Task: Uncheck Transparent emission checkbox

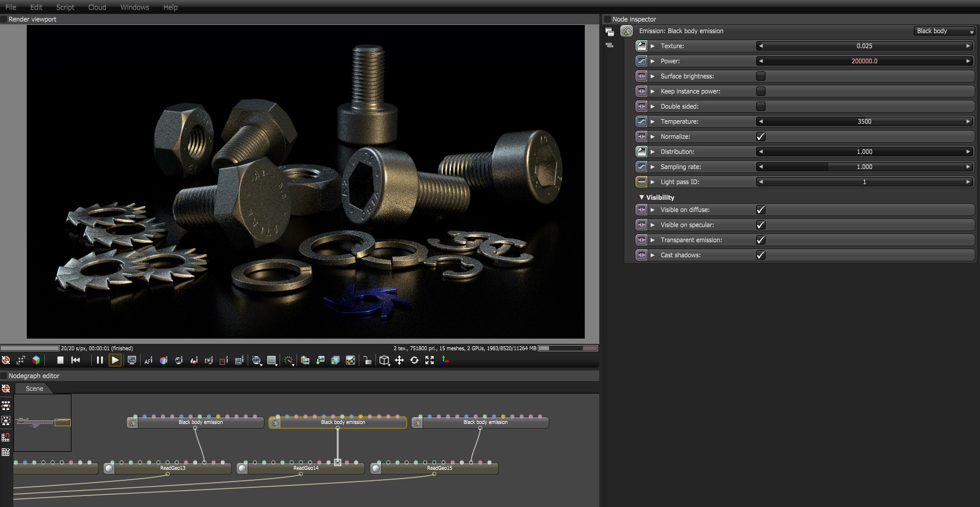Action: pos(760,240)
